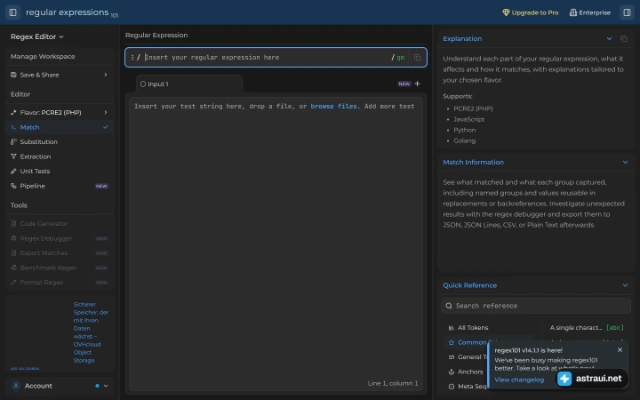Viewport: 640px width, 400px height.
Task: Select the Extraction function
Action: (60, 156)
